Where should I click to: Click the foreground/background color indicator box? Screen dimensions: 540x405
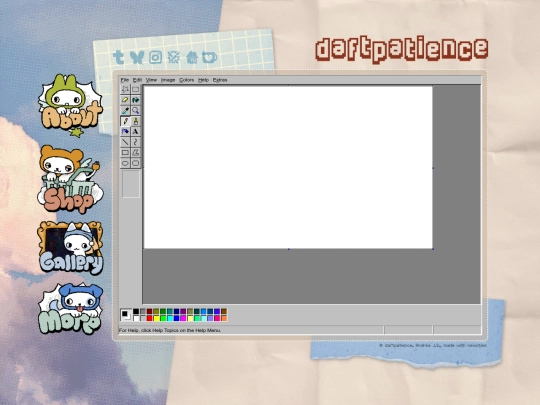pyautogui.click(x=126, y=314)
